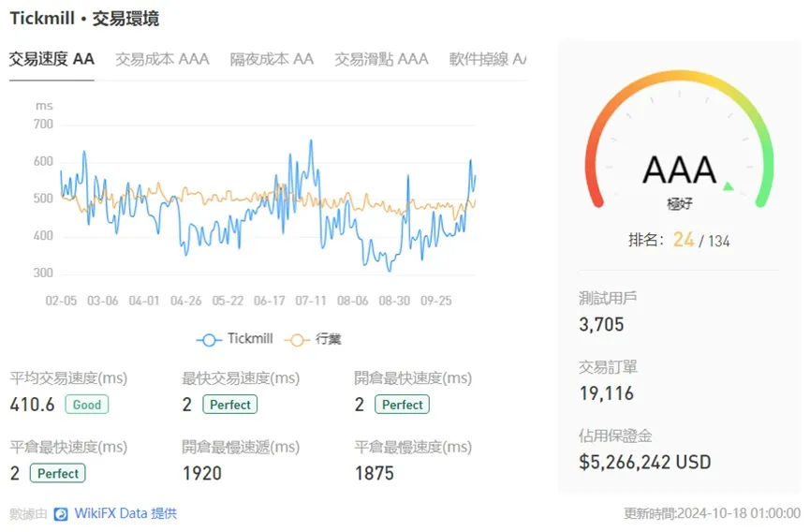
Task: Click the Good badge beside 410.6
Action: pos(87,405)
